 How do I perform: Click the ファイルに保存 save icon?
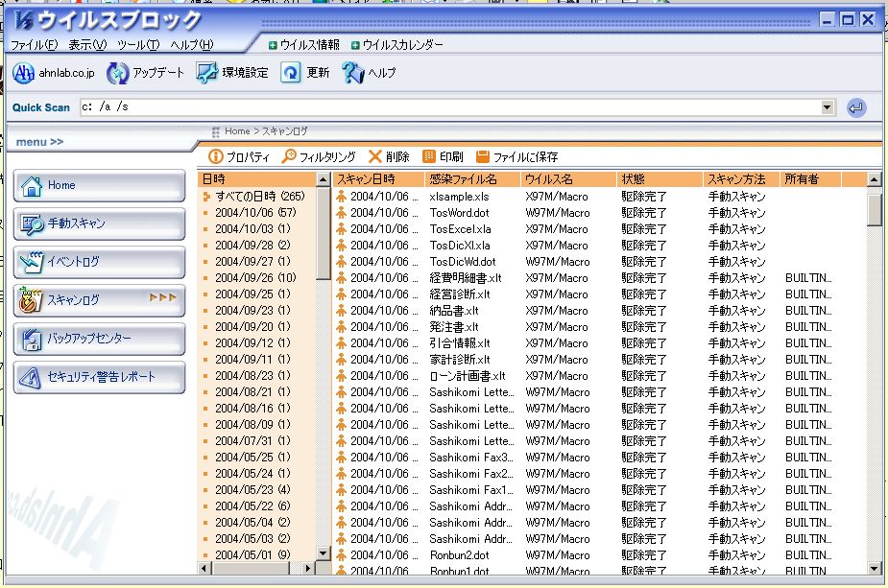pos(483,156)
